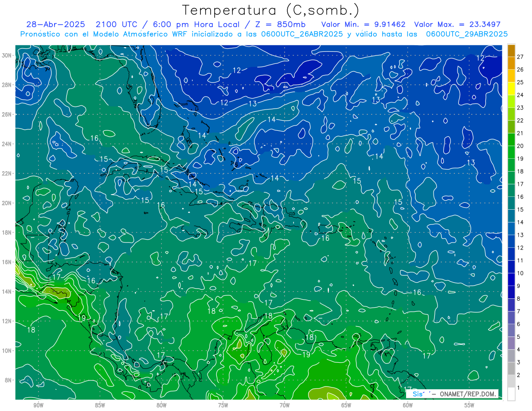
Task: Click the '14N' latitude label
Action: pyautogui.click(x=8, y=292)
